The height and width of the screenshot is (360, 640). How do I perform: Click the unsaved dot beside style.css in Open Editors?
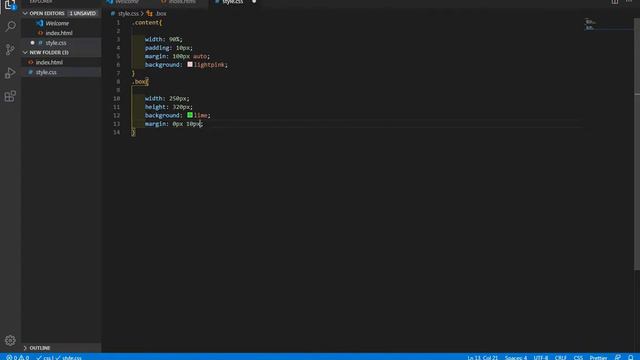click(32, 42)
